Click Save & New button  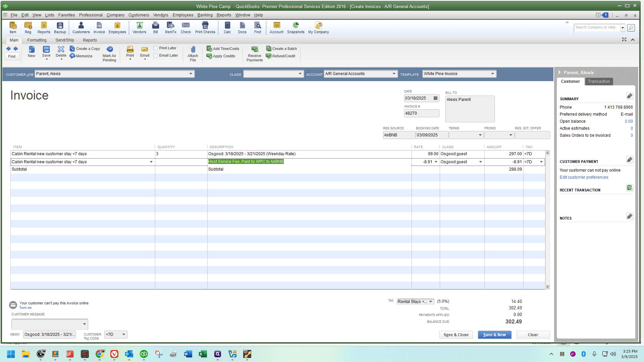click(x=494, y=335)
